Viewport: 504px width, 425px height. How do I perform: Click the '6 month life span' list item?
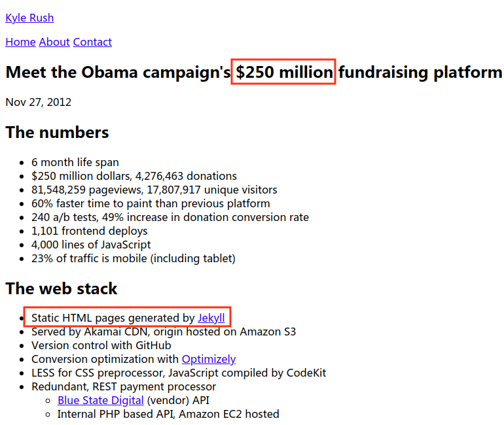(75, 162)
